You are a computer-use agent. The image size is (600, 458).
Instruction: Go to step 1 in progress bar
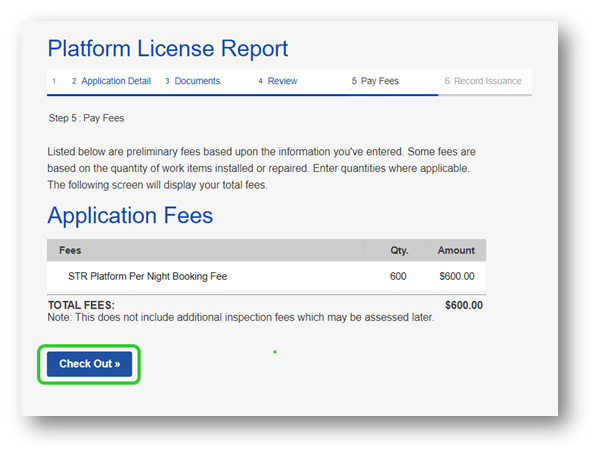click(x=54, y=81)
